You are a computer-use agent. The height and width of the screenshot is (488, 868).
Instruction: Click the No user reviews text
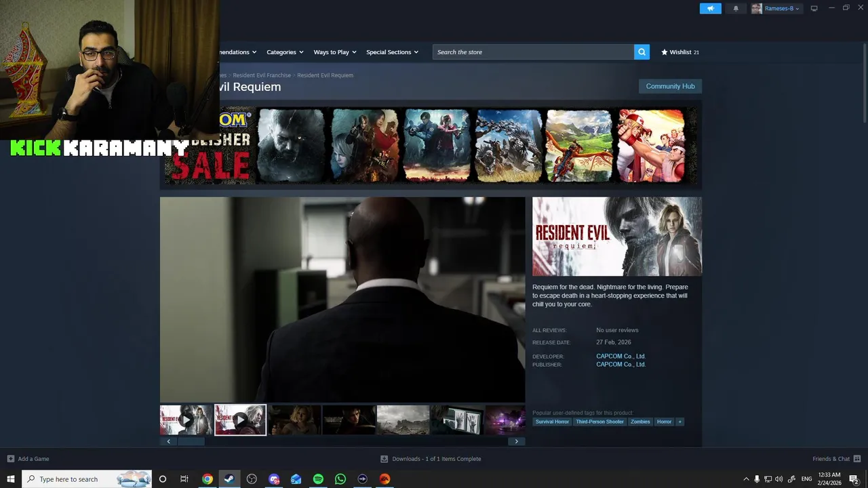pyautogui.click(x=617, y=331)
